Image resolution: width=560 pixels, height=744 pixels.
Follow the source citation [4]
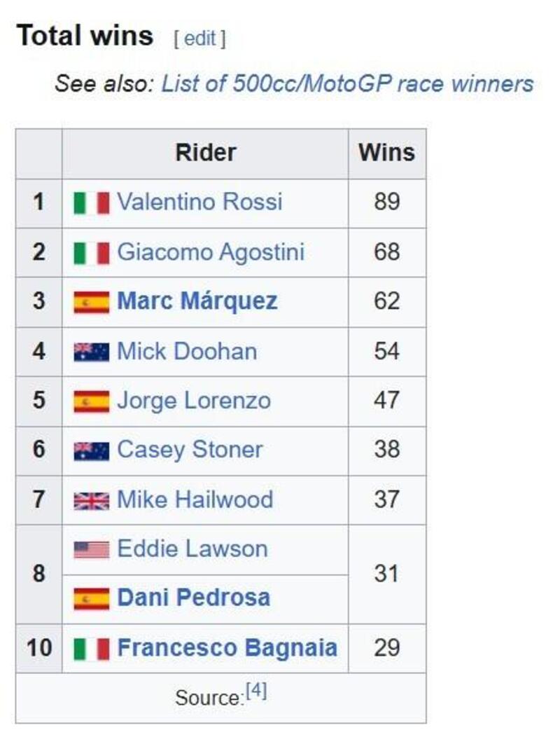click(256, 691)
